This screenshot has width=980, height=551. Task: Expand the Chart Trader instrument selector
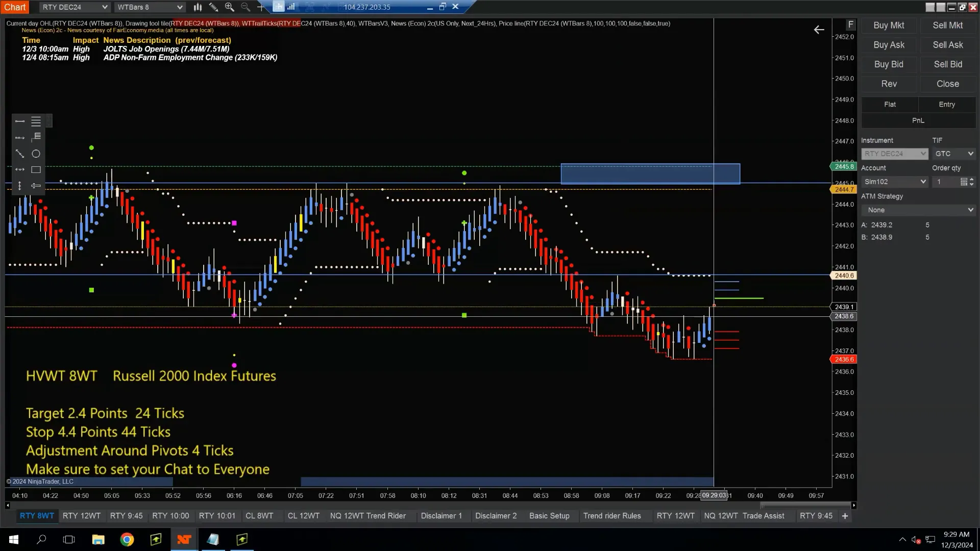pos(894,154)
